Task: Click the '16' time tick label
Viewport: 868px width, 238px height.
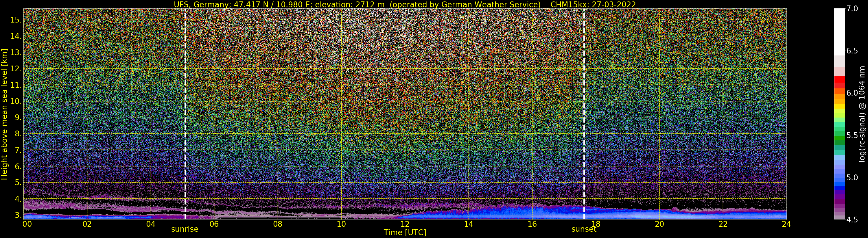Action: click(x=532, y=224)
